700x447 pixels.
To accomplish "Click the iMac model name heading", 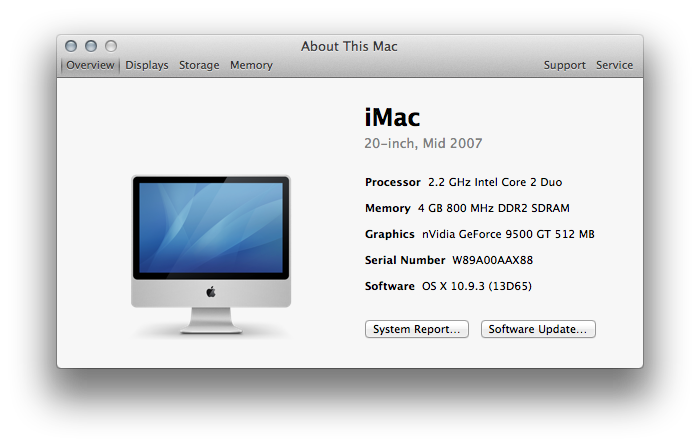I will (x=392, y=117).
